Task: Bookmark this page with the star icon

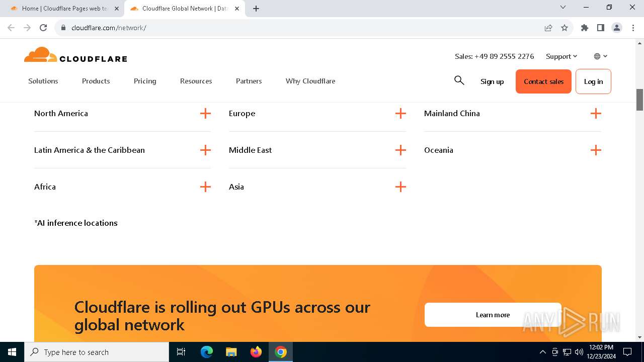Action: 565,28
